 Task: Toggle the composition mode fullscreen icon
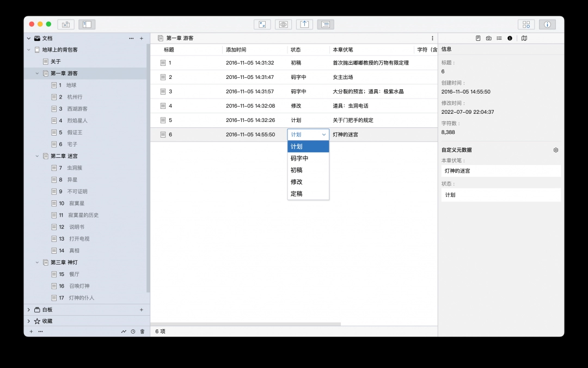coord(262,24)
